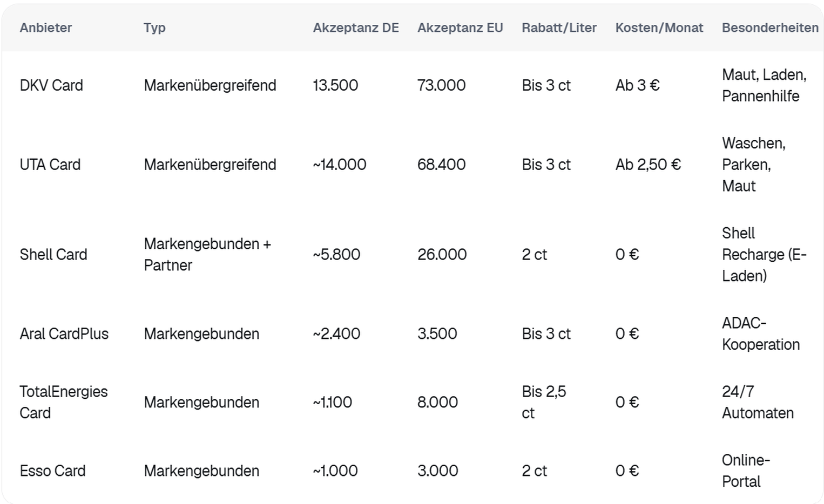
Task: Select the Esso Card provider cell
Action: click(53, 471)
